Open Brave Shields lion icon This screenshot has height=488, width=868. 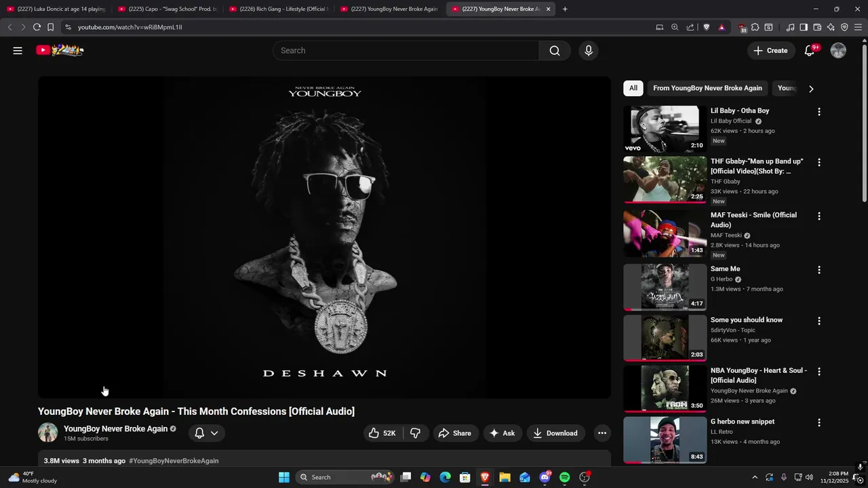(x=706, y=27)
